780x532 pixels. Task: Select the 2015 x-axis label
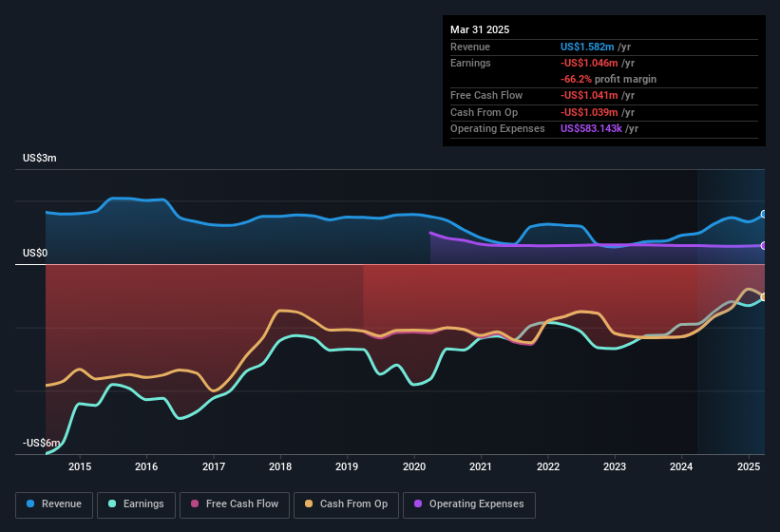pos(80,466)
